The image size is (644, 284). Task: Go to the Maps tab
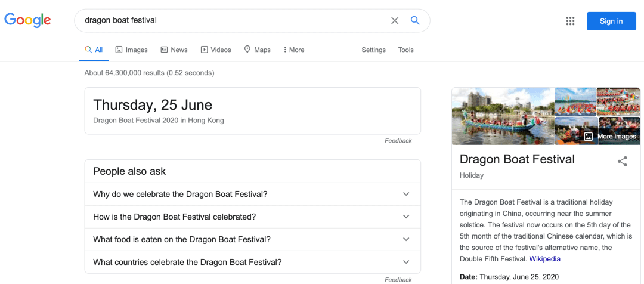[x=257, y=50]
